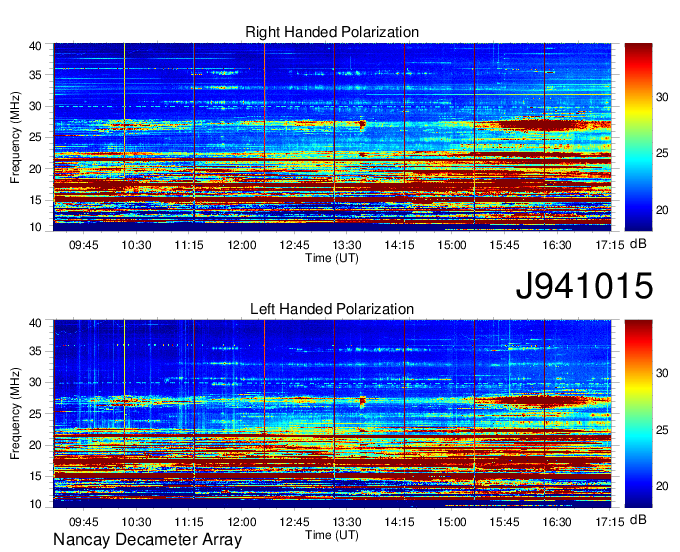Click 30 MHz tick of right-handed plot
The height and width of the screenshot is (552, 680).
[35, 106]
